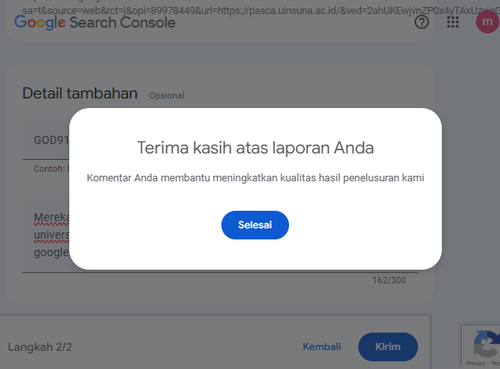The height and width of the screenshot is (369, 500).
Task: Click into the text area starting with Mereka
Action: (46, 235)
